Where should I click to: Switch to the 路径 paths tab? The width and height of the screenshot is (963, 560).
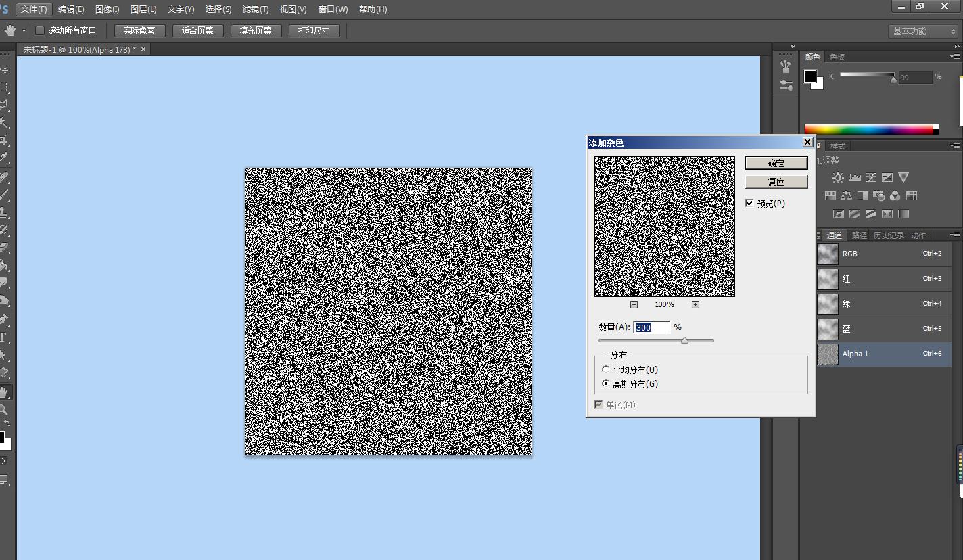click(x=859, y=235)
